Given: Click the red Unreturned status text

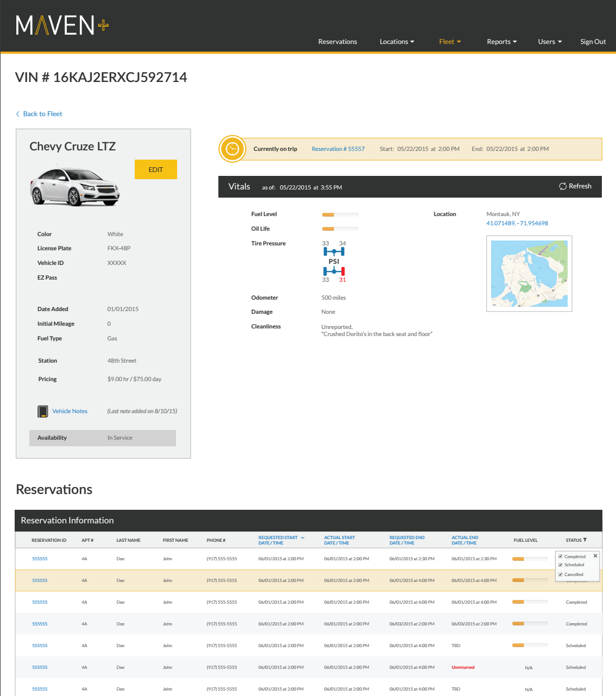Looking at the screenshot, I should coord(463,667).
